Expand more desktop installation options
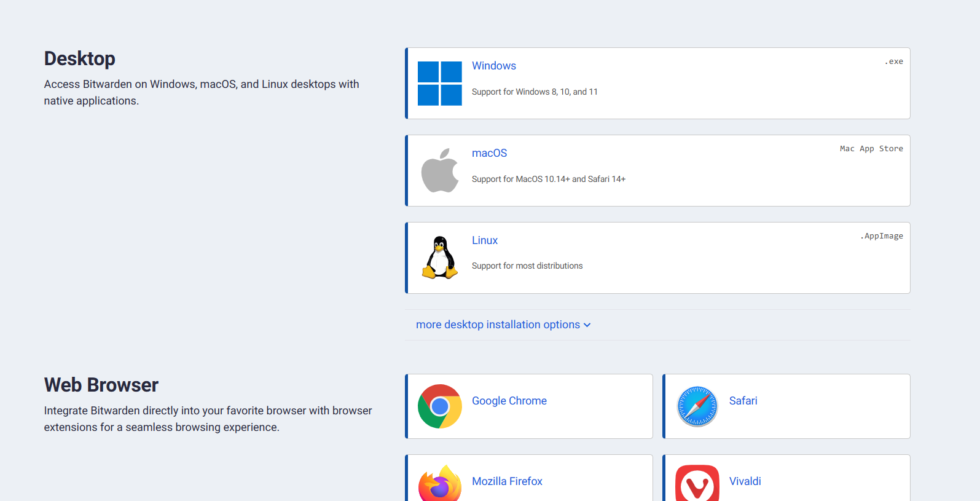The width and height of the screenshot is (980, 501). [503, 325]
